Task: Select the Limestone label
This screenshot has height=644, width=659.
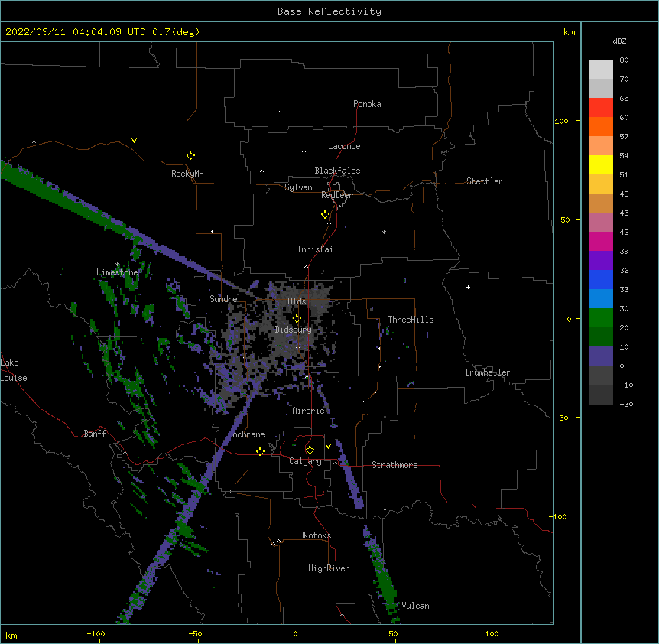Action: pos(117,272)
